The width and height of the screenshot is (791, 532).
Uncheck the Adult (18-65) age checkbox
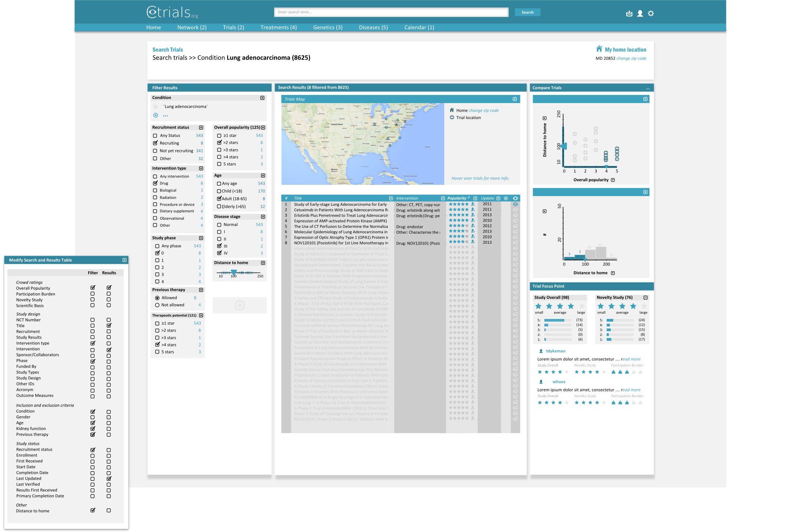tap(219, 198)
